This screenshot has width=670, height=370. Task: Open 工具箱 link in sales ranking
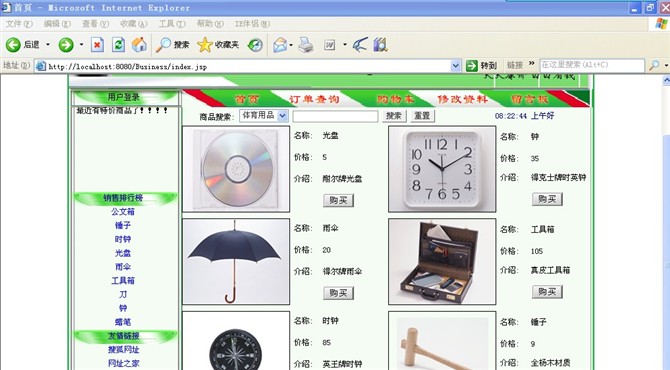[123, 281]
